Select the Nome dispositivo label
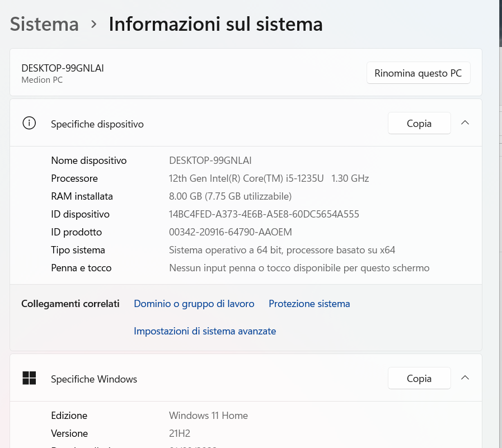The width and height of the screenshot is (502, 448). click(88, 161)
